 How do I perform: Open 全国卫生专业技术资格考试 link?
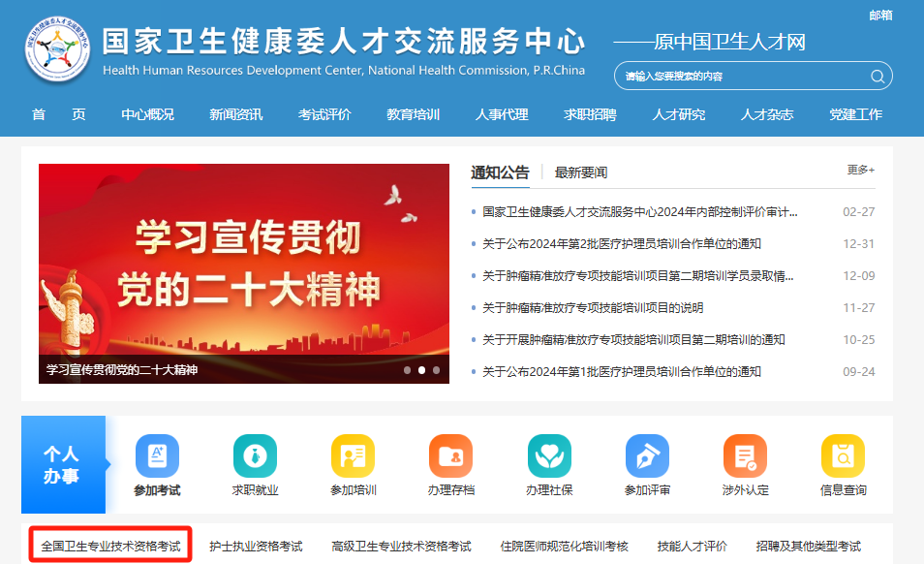(x=110, y=547)
